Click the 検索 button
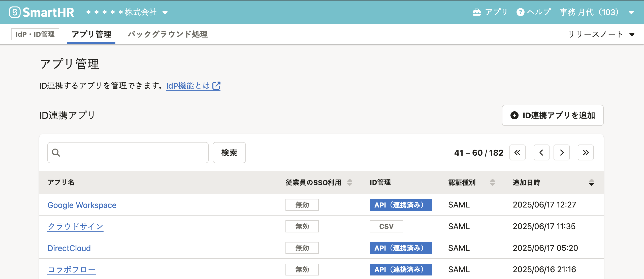 tap(229, 153)
